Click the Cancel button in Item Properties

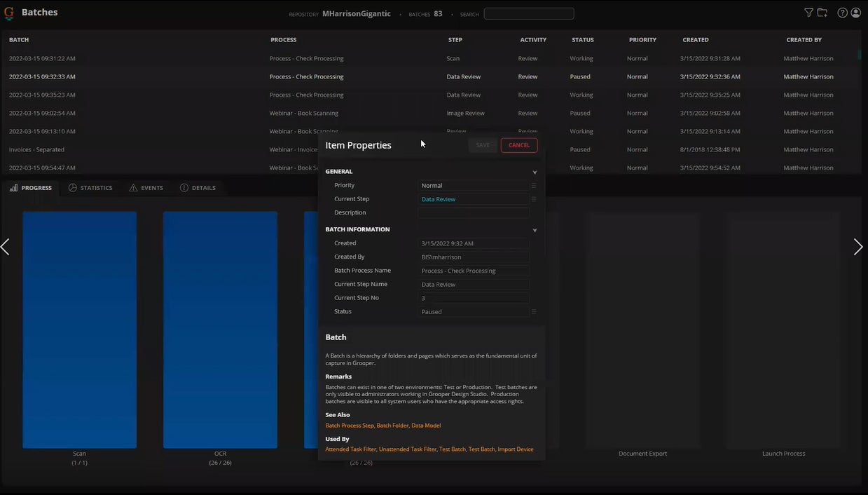tap(518, 145)
